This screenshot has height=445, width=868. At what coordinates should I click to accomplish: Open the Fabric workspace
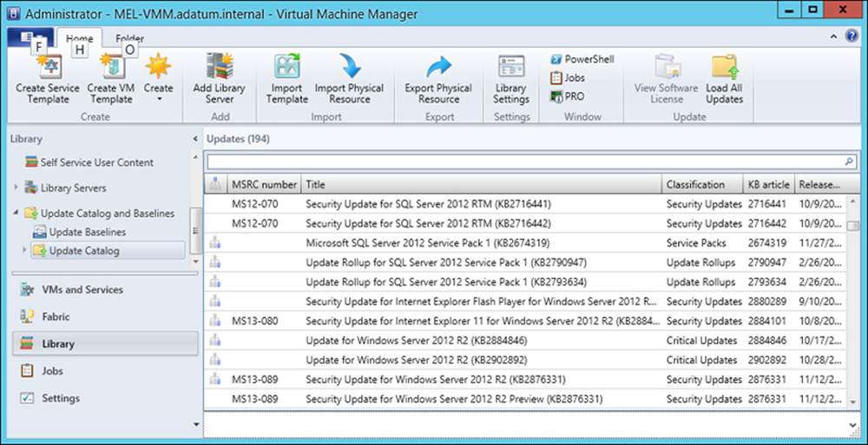[x=105, y=317]
